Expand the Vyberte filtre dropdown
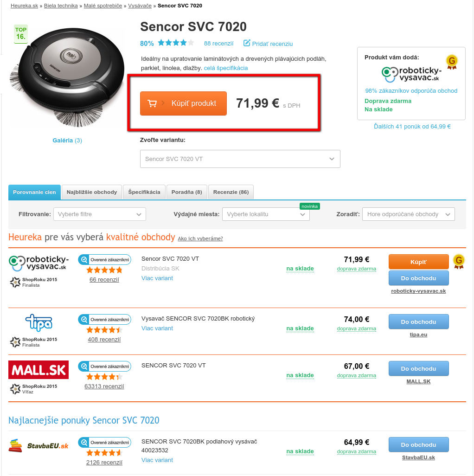 coord(100,214)
